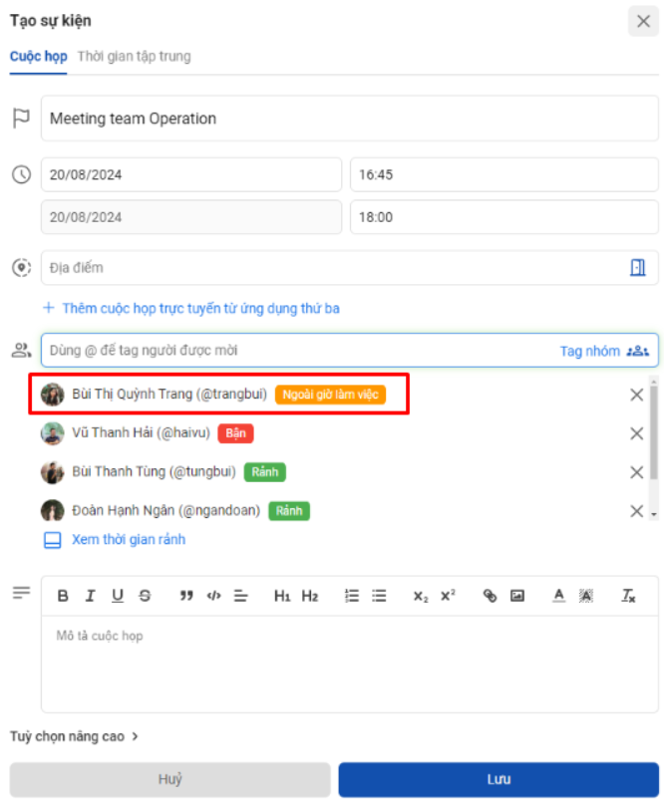Remove Bùi Thanh Tùng from invitees

636,472
